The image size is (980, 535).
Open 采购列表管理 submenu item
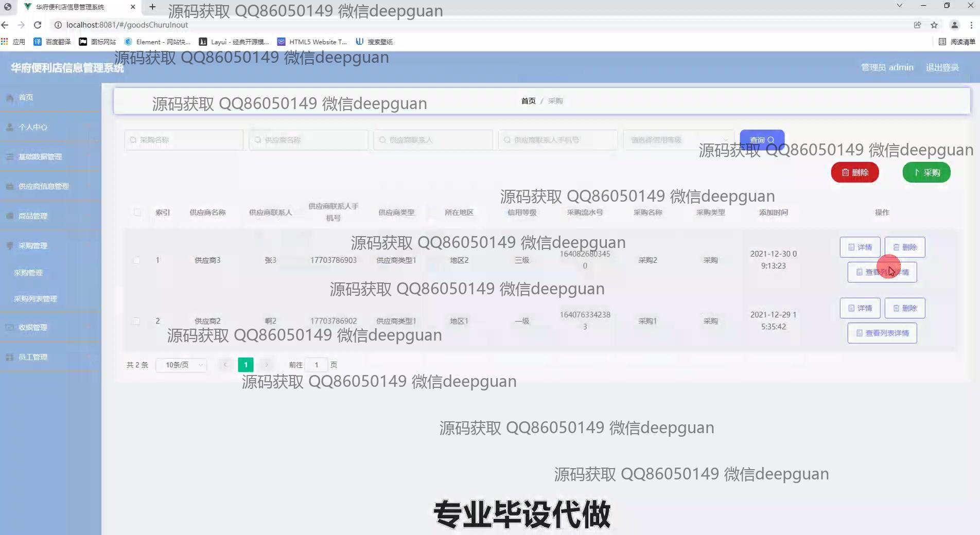(x=50, y=299)
